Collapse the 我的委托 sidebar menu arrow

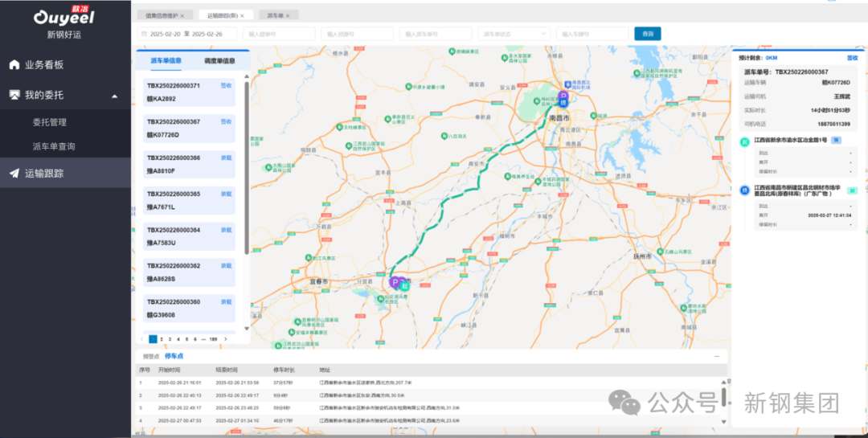(114, 96)
